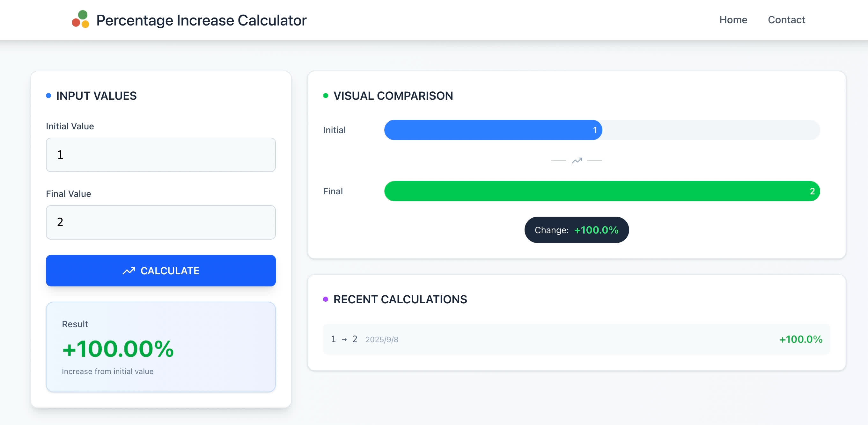This screenshot has height=425, width=868.
Task: Click the arrow in recent calculation row
Action: 344,340
